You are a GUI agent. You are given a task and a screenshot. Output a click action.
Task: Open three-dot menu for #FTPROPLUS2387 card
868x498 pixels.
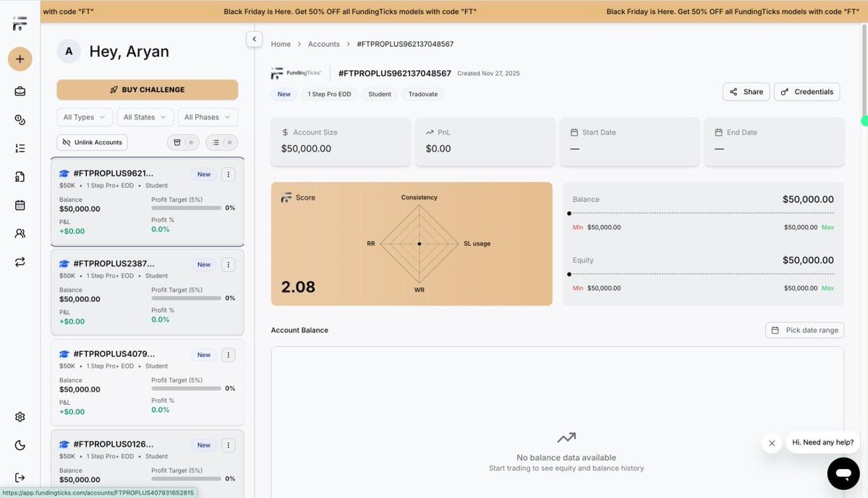click(x=228, y=265)
